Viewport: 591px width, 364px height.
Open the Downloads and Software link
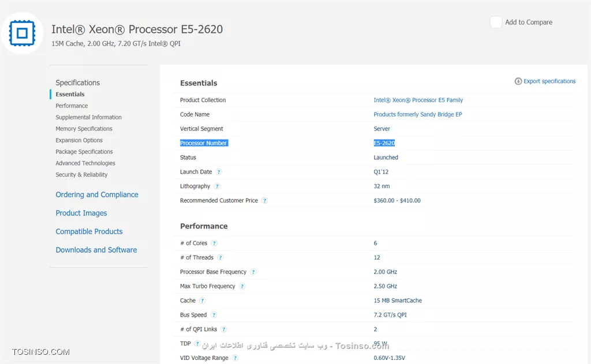[x=96, y=250]
